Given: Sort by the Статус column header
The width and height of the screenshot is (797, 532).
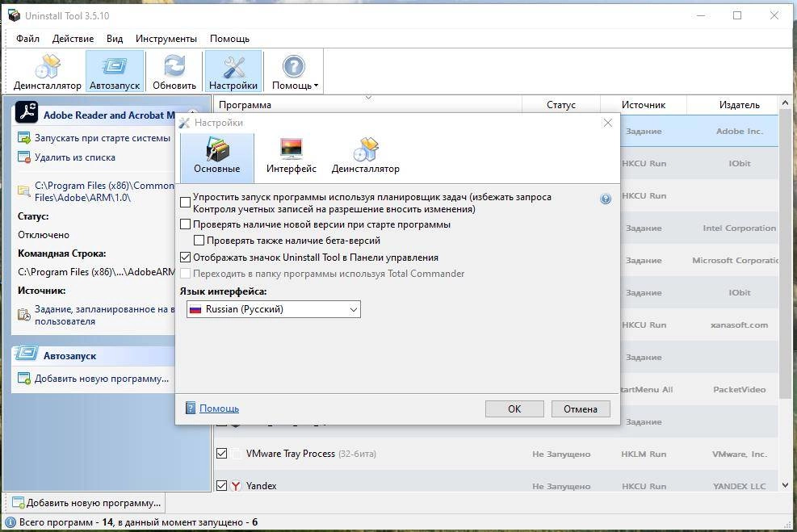Looking at the screenshot, I should coord(561,105).
